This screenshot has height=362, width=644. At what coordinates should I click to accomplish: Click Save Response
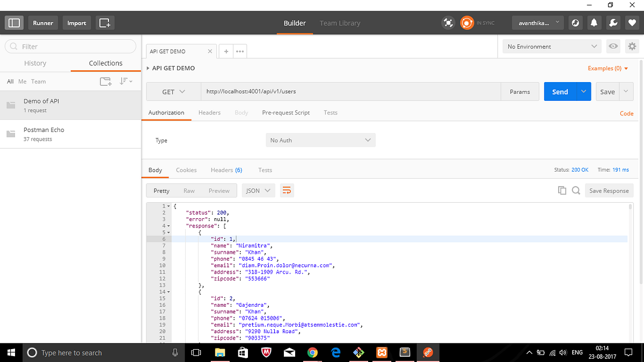point(609,190)
